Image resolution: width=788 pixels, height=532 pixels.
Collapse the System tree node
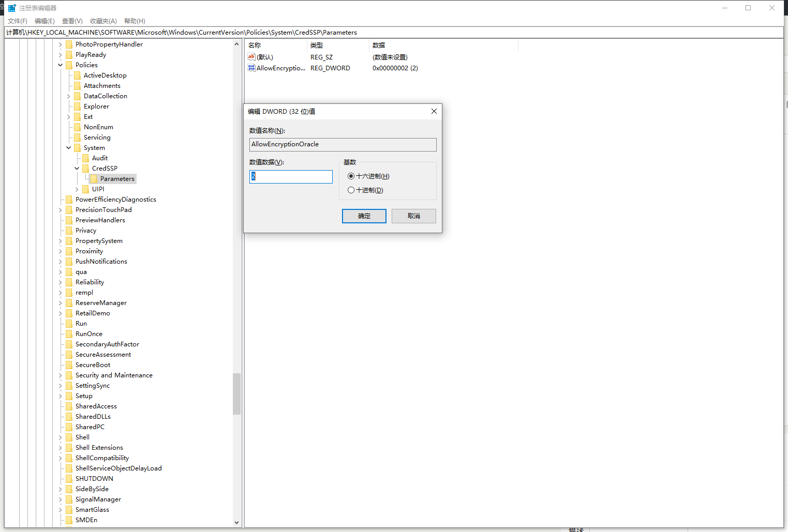pyautogui.click(x=69, y=148)
